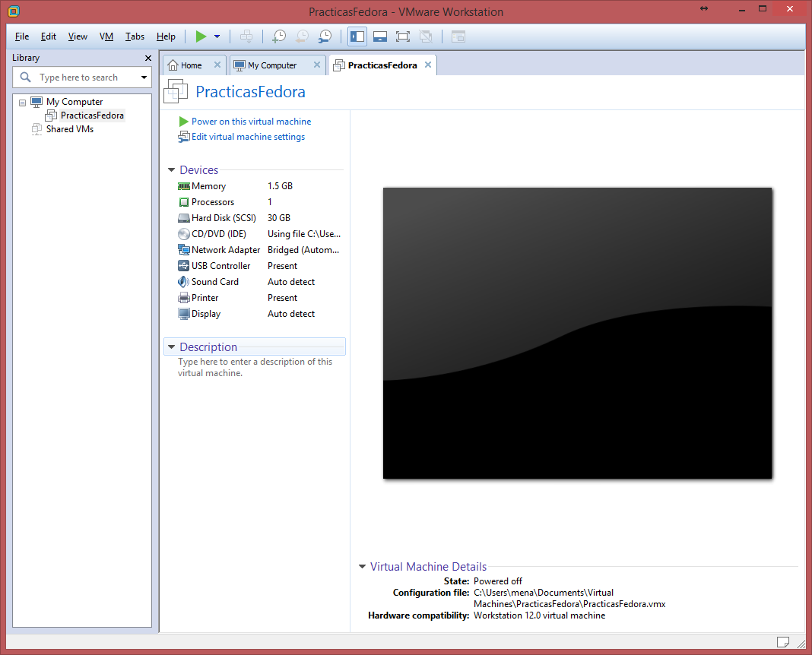Take a snapshot of this virtual machine
The width and height of the screenshot is (812, 655).
[x=278, y=36]
